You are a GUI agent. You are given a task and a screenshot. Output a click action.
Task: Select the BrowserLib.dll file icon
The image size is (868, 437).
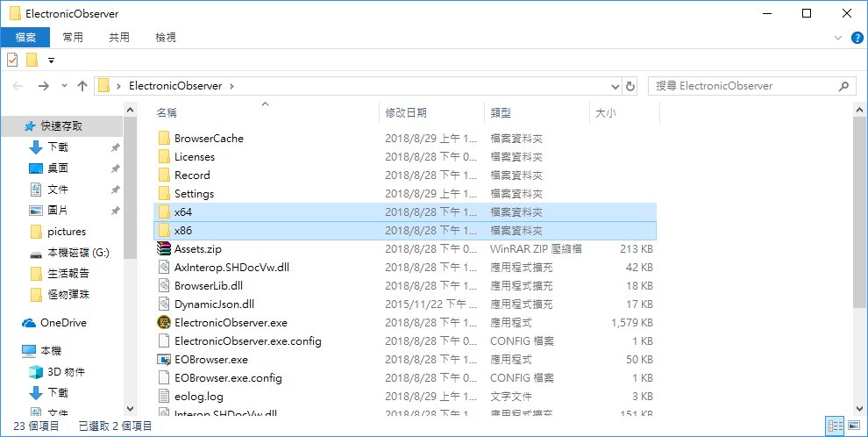point(164,286)
